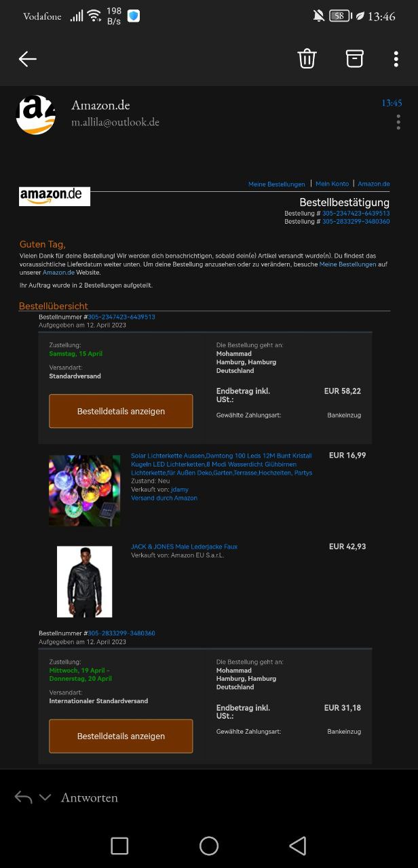
Task: Open the sender's three-dot message options
Action: [398, 122]
